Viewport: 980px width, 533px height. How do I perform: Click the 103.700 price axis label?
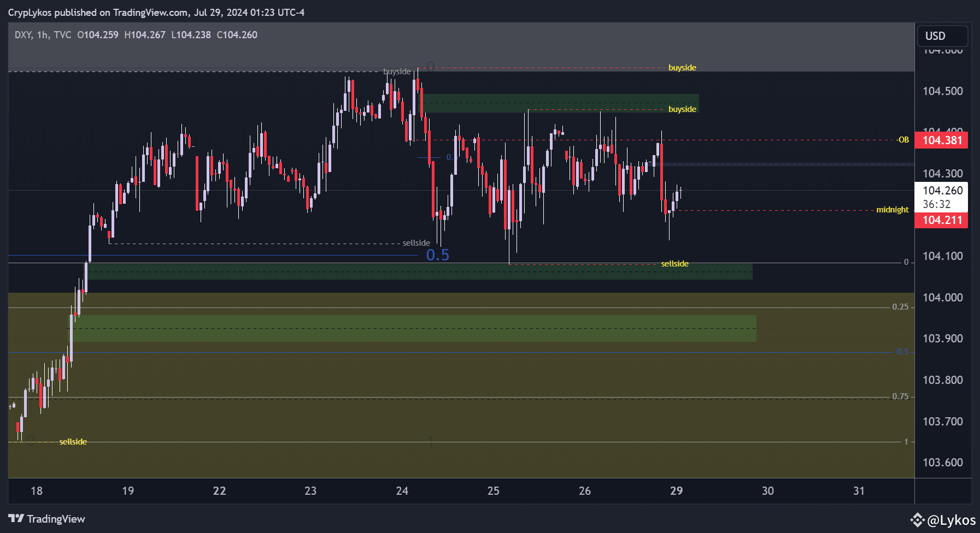(943, 422)
